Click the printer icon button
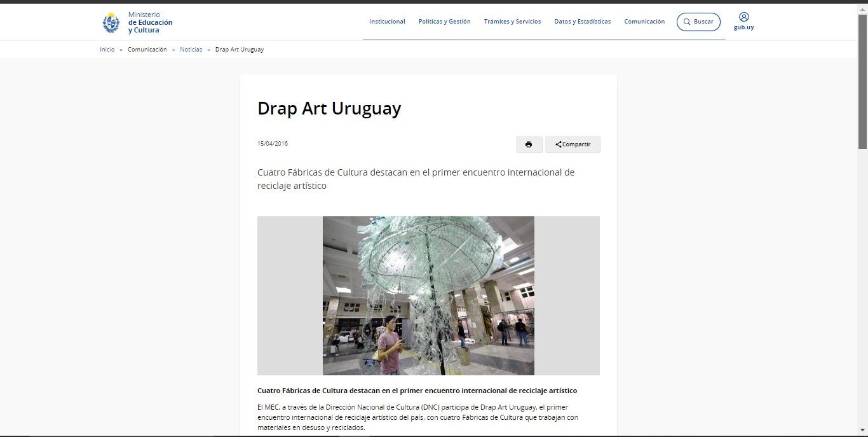868x437 pixels. pyautogui.click(x=529, y=144)
